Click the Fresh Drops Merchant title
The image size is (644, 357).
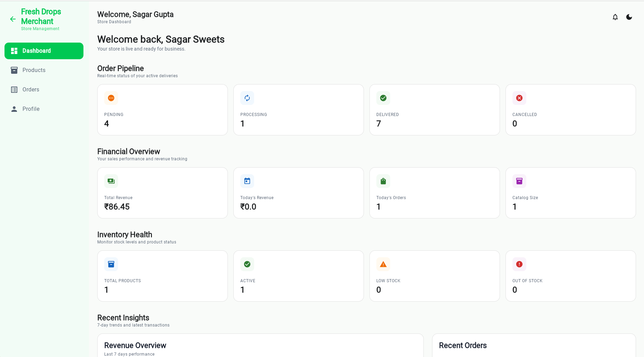pos(41,17)
